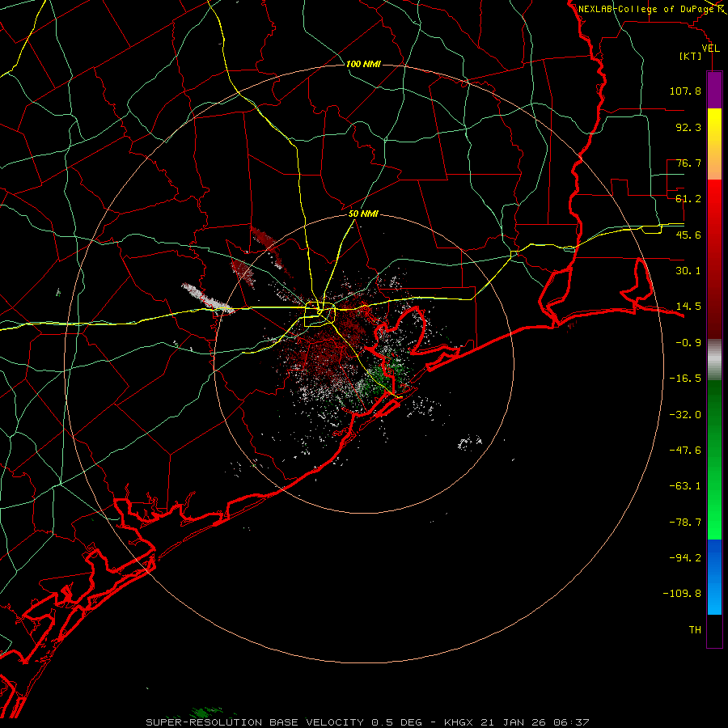Pick the -47.6 legend value
The width and height of the screenshot is (728, 728).
(x=685, y=451)
